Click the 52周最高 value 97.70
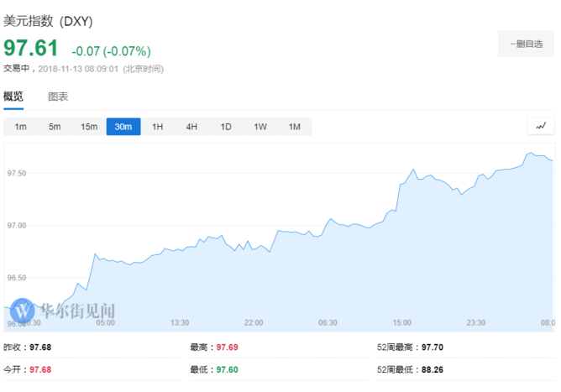Image resolution: width=561 pixels, height=392 pixels. 433,346
